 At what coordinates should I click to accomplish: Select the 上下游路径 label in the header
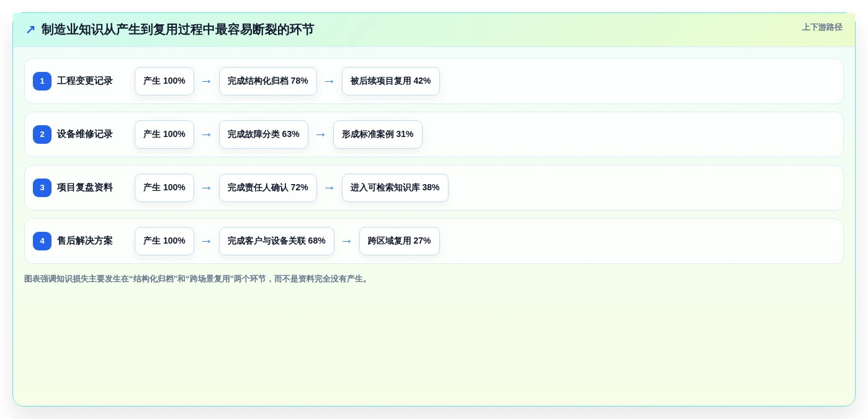(x=822, y=27)
